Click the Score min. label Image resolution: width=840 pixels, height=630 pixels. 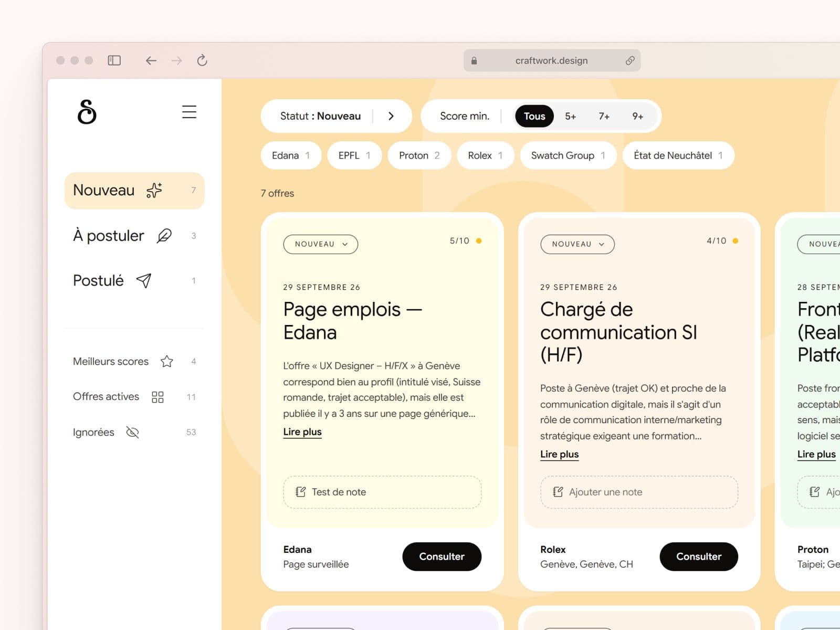465,116
